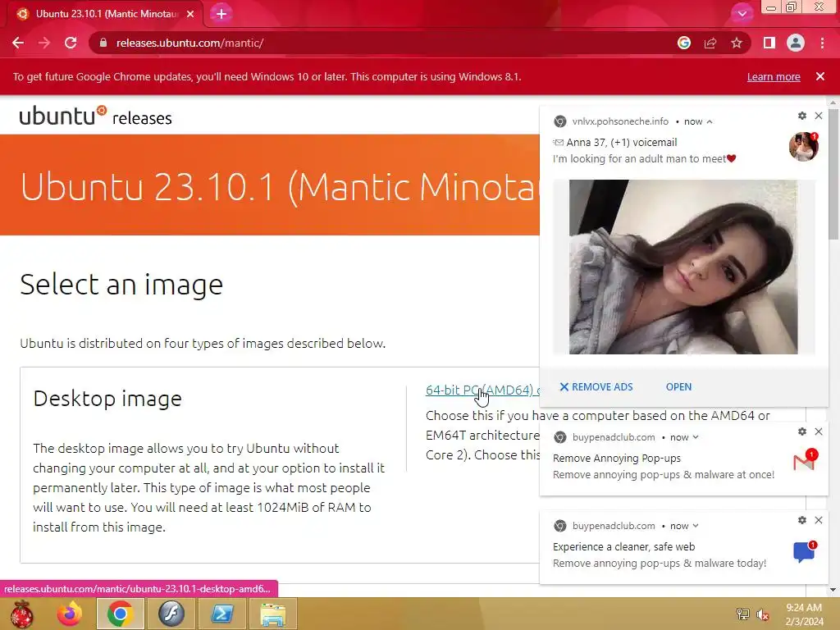Click the Gmail-style icon in the notification
The image size is (840, 630).
[x=805, y=461]
